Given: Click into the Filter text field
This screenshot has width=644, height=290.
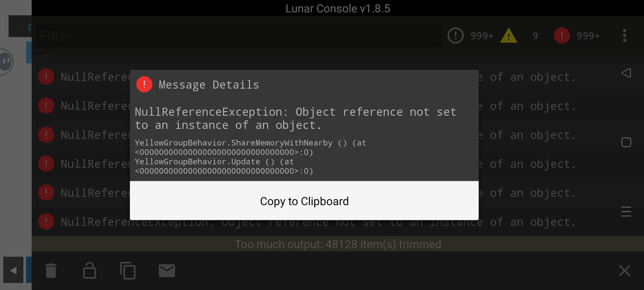Looking at the screenshot, I should point(239,36).
